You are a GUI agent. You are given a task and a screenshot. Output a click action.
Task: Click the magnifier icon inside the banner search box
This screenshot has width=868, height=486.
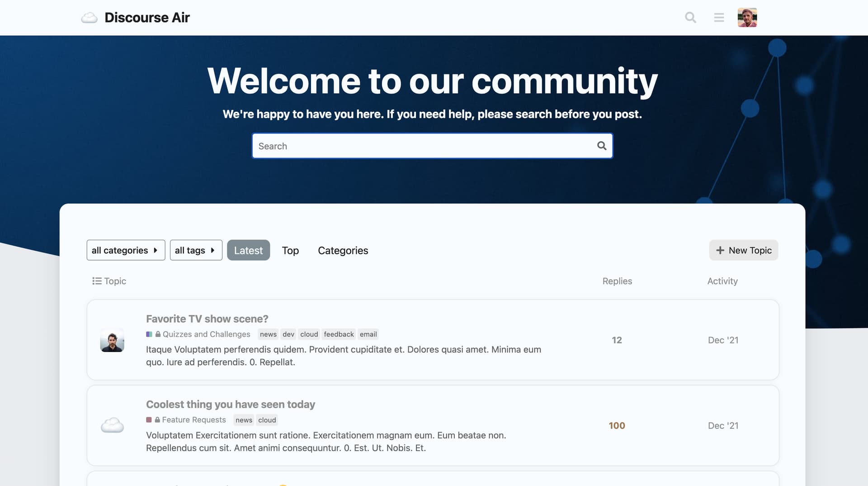coord(602,146)
